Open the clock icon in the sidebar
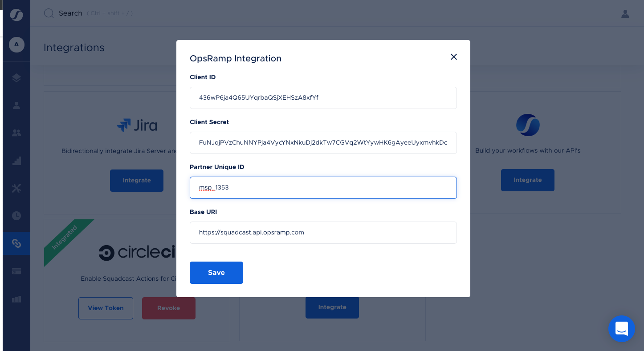Screen dimensions: 644x351 point(16,216)
